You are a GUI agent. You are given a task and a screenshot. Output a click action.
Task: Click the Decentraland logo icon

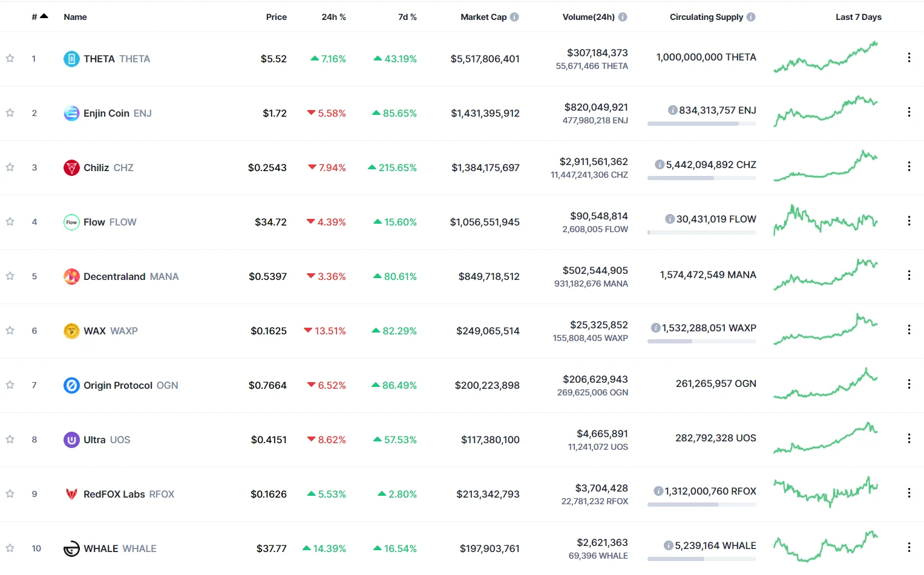(71, 276)
